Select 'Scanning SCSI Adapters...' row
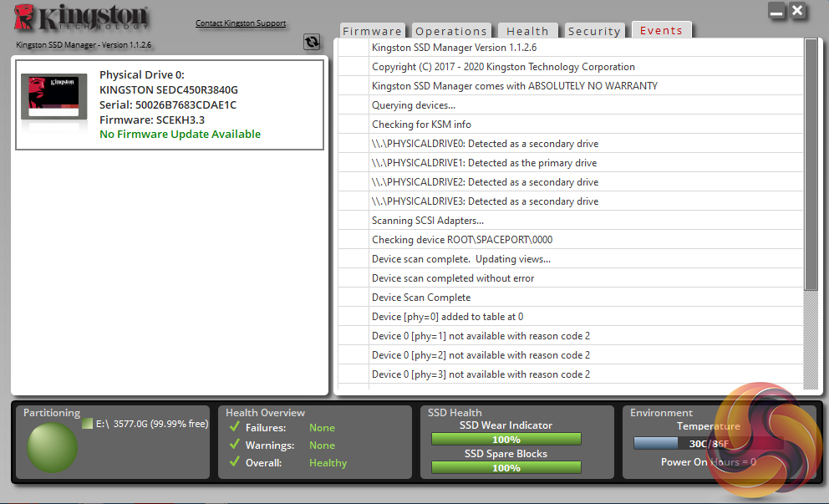 pos(571,221)
